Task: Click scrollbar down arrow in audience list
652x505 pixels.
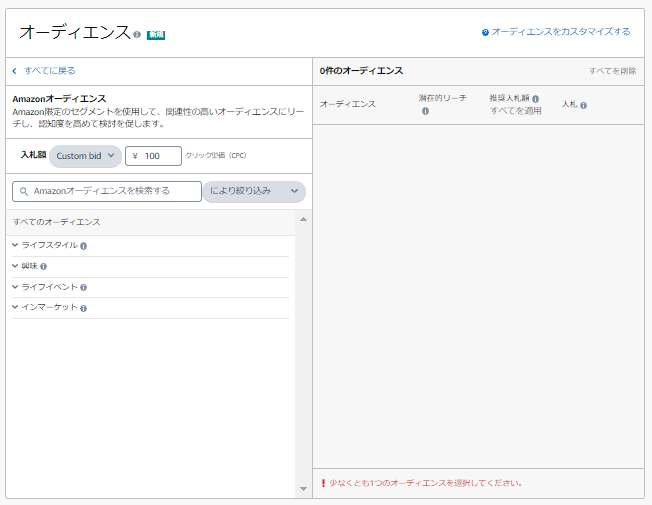Action: coord(304,489)
